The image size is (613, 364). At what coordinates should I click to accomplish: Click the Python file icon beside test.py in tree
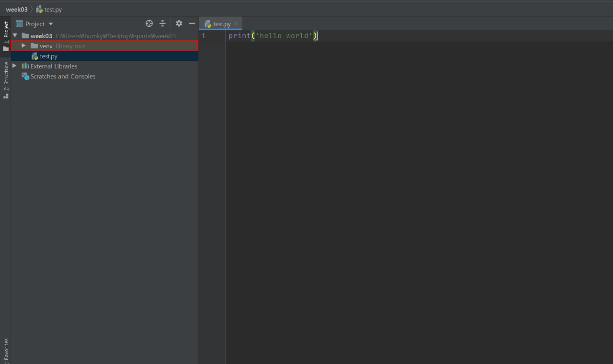pyautogui.click(x=35, y=56)
